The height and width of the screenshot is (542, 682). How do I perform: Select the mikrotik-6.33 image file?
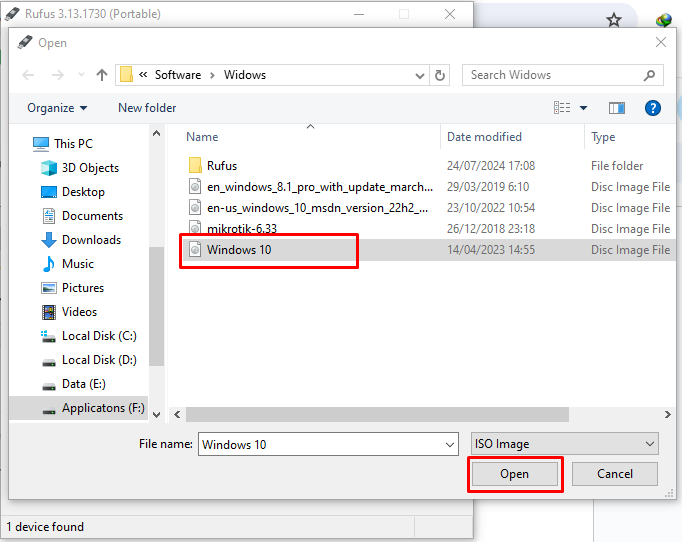pyautogui.click(x=241, y=229)
